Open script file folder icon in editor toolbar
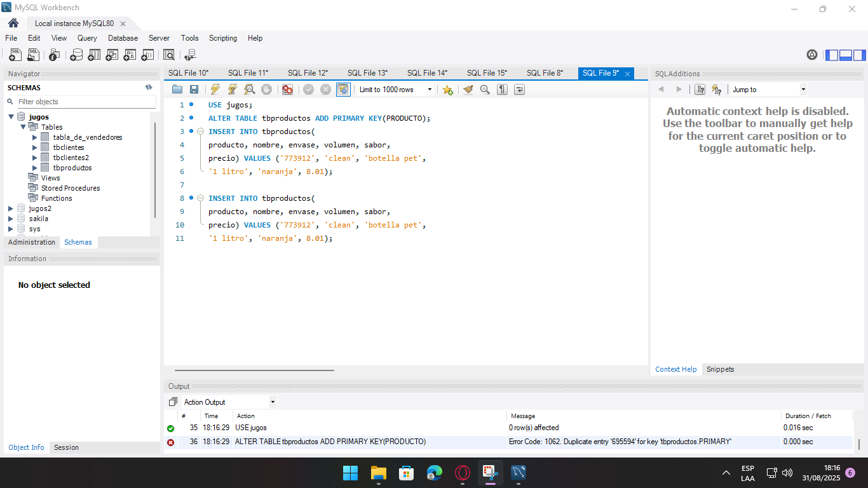This screenshot has height=488, width=868. [x=177, y=90]
